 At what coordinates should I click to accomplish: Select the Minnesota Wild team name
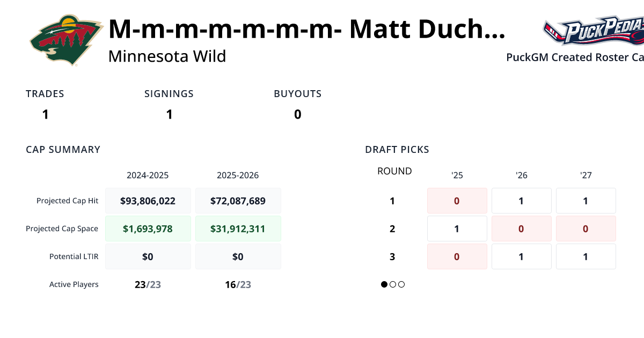167,56
